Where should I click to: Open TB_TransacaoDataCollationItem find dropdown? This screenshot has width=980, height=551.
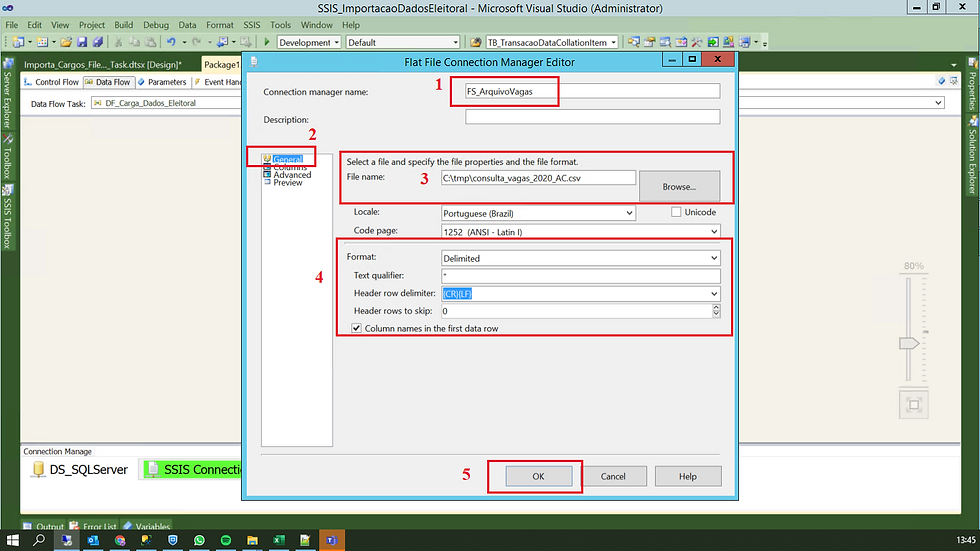(x=614, y=42)
